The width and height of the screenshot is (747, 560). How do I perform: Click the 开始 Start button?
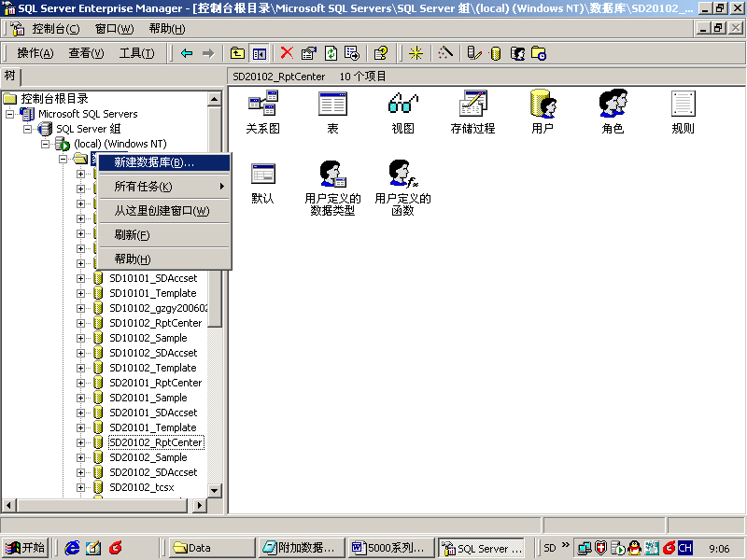click(25, 548)
